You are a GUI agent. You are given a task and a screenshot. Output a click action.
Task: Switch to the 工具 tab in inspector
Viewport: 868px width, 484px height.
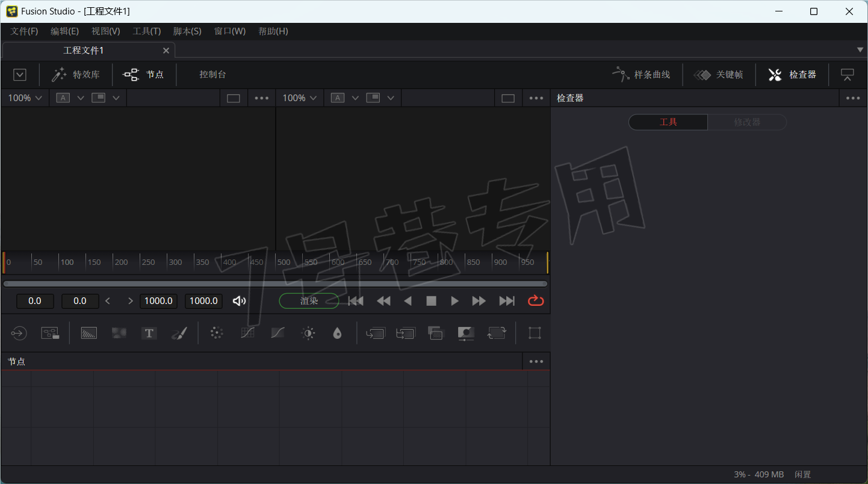tap(668, 122)
